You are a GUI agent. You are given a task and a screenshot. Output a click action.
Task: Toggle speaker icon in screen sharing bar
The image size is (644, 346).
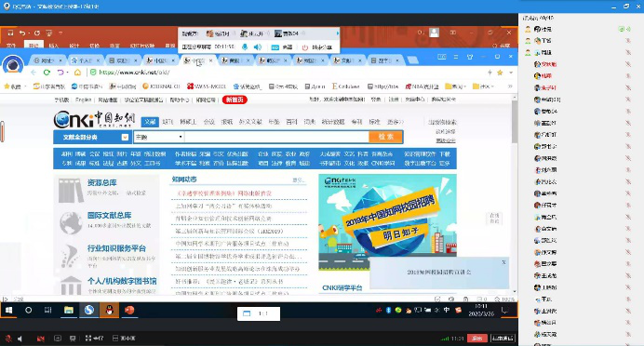tap(258, 47)
